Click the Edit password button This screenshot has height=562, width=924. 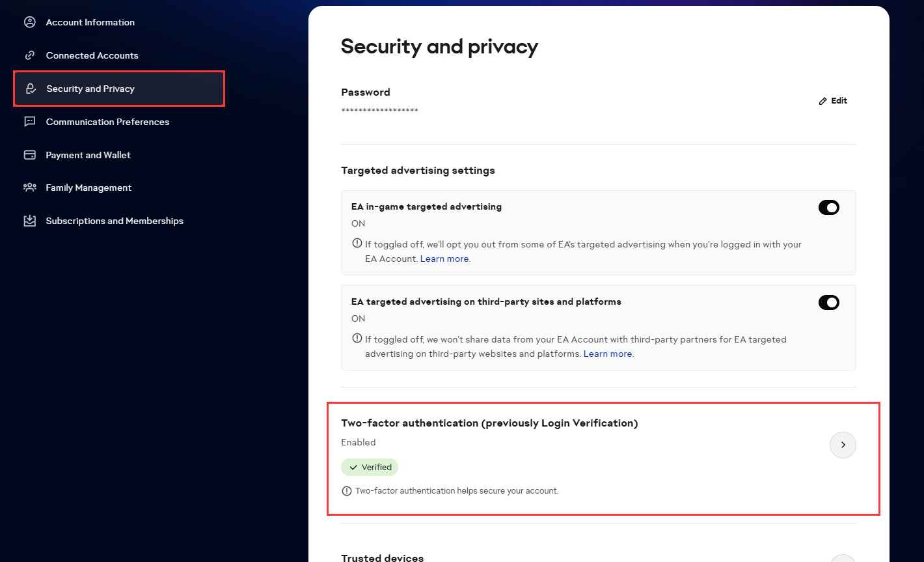coord(834,101)
